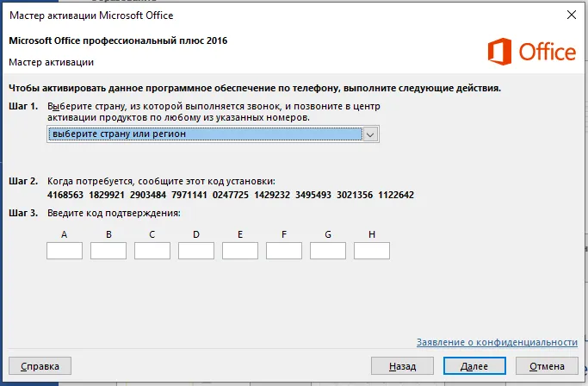Go back with the Назад button
The image size is (588, 386).
pyautogui.click(x=402, y=366)
